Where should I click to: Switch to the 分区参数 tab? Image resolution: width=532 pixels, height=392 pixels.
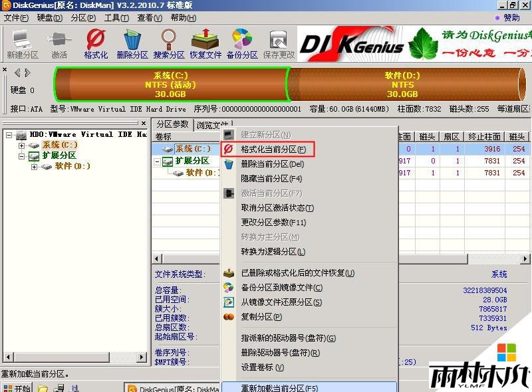(172, 125)
